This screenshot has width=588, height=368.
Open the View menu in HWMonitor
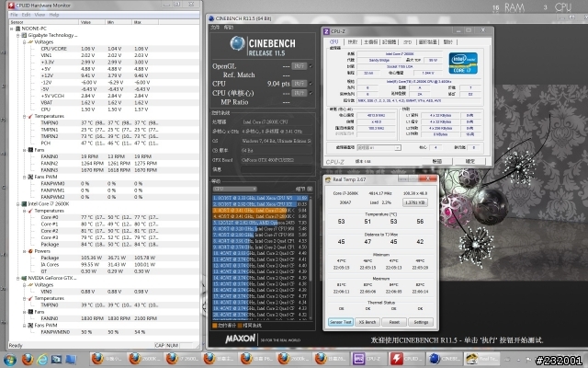click(x=40, y=15)
